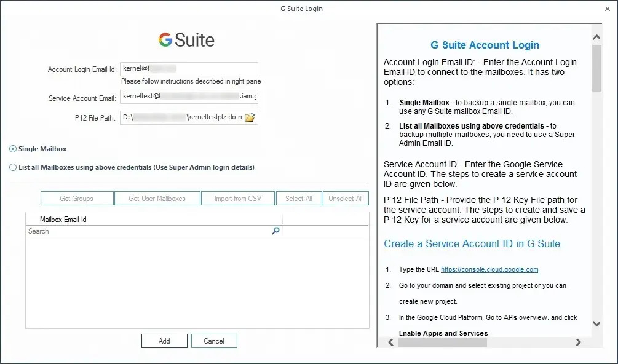Click inside the Account Login Email Id field
The width and height of the screenshot is (618, 364).
pyautogui.click(x=189, y=68)
